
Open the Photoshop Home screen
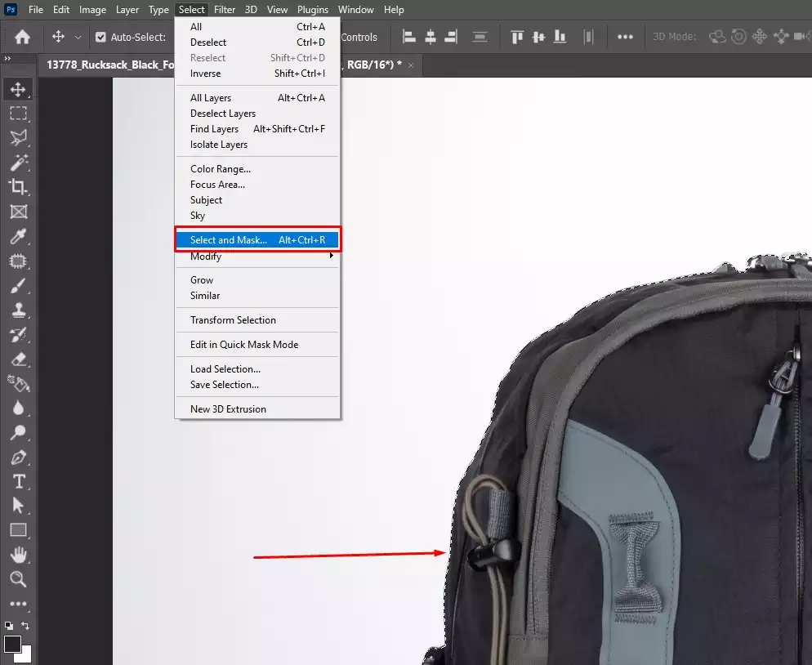[x=22, y=37]
